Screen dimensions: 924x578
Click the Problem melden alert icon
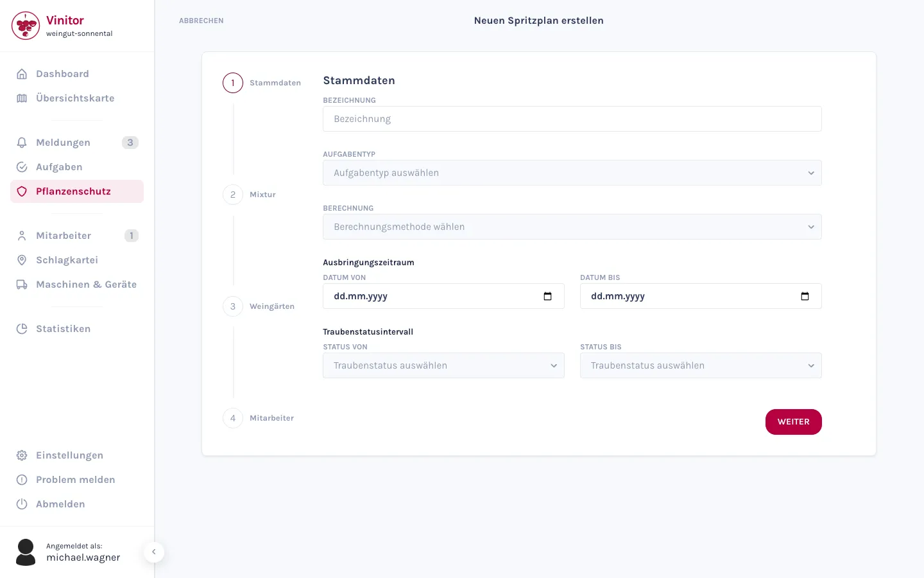click(22, 480)
